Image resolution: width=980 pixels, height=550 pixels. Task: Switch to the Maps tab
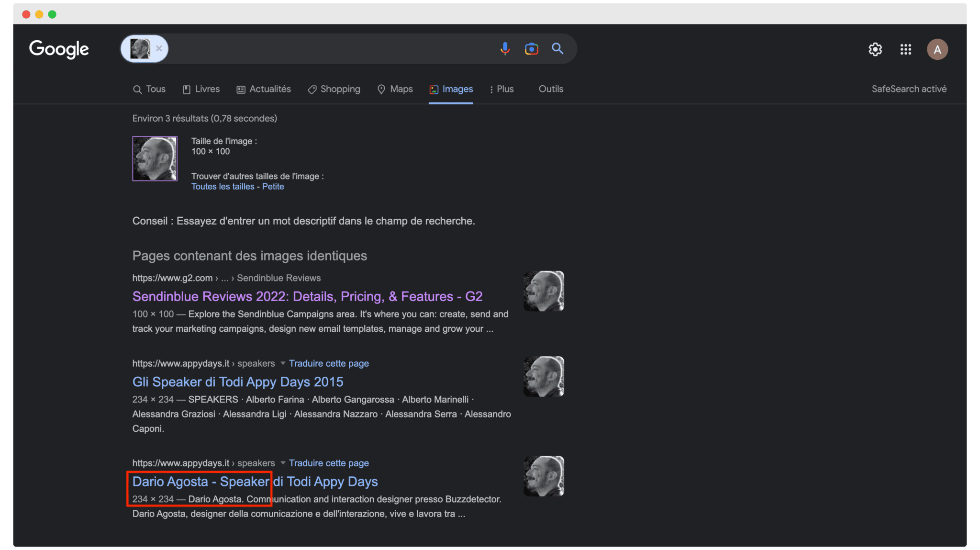[395, 89]
